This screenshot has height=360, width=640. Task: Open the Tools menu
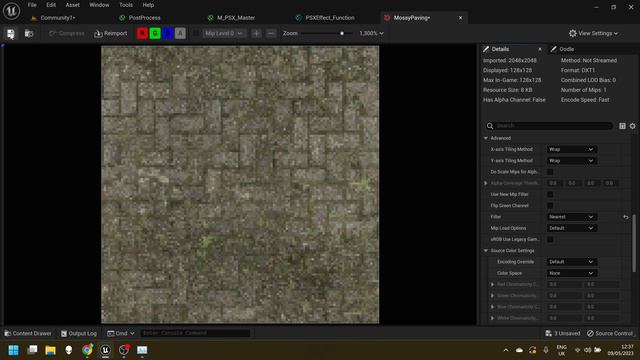pyautogui.click(x=126, y=5)
